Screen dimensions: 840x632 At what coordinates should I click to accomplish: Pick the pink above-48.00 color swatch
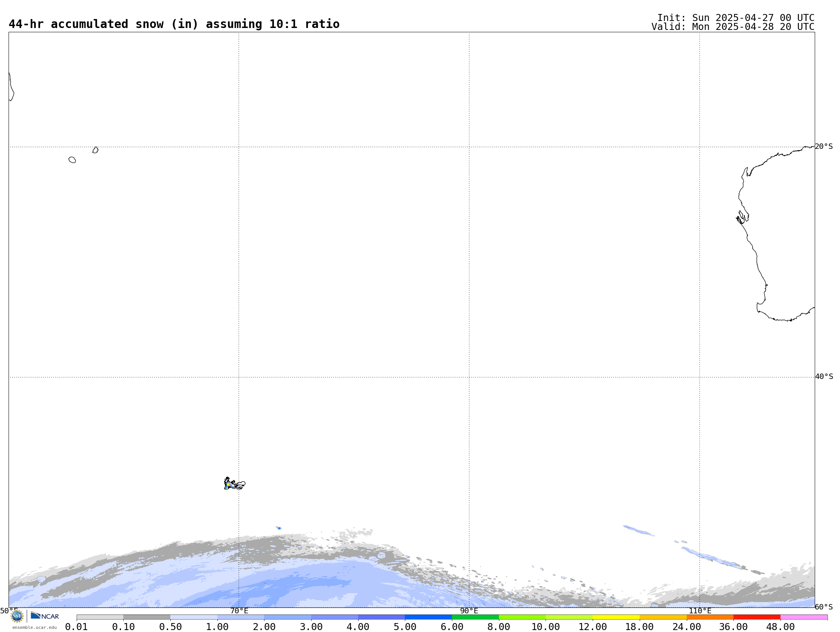pos(804,617)
